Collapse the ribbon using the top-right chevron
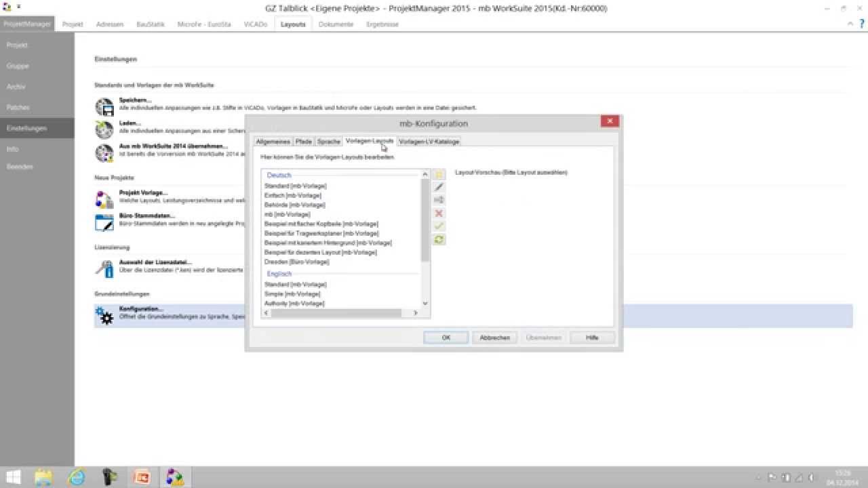This screenshot has height=488, width=868. pos(851,24)
